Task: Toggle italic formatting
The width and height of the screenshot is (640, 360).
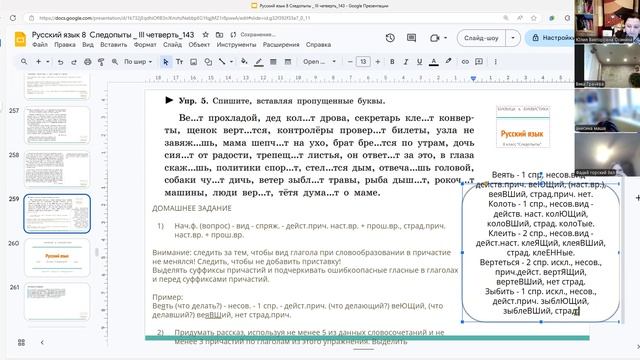Action: 406,62
